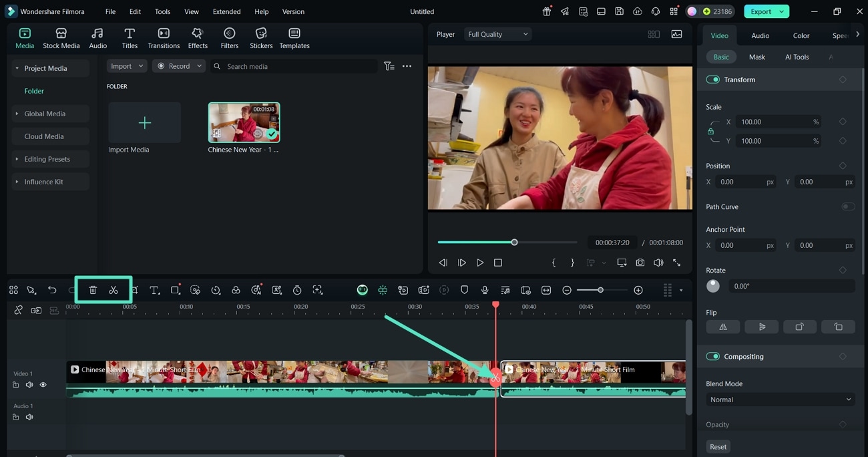
Task: Take a snapshot with the player camera icon
Action: point(640,263)
